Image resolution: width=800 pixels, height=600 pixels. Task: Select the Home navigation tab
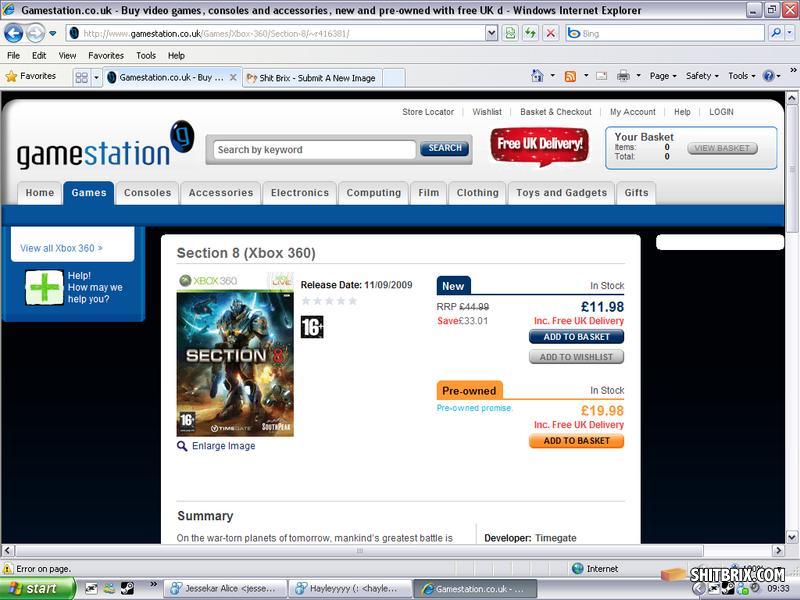click(x=39, y=193)
